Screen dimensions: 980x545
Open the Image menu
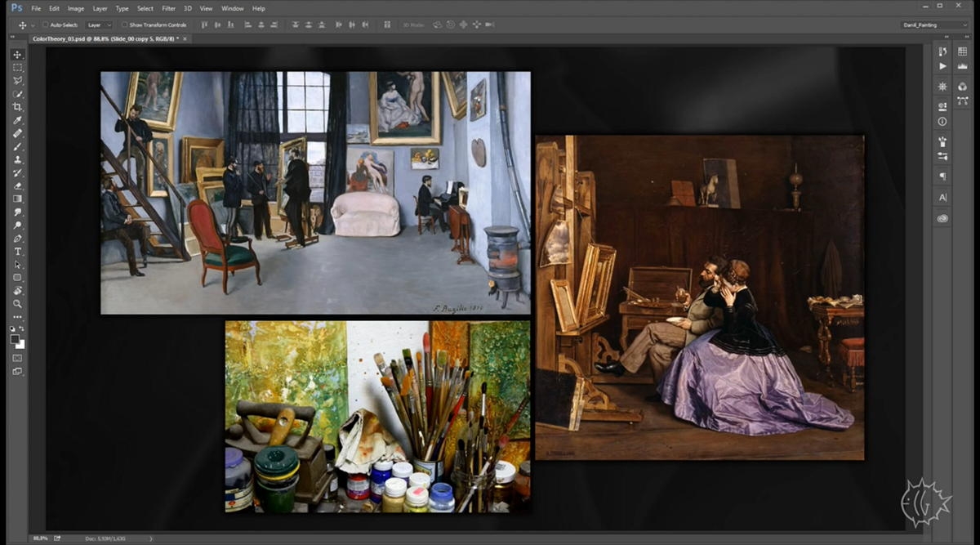click(76, 8)
